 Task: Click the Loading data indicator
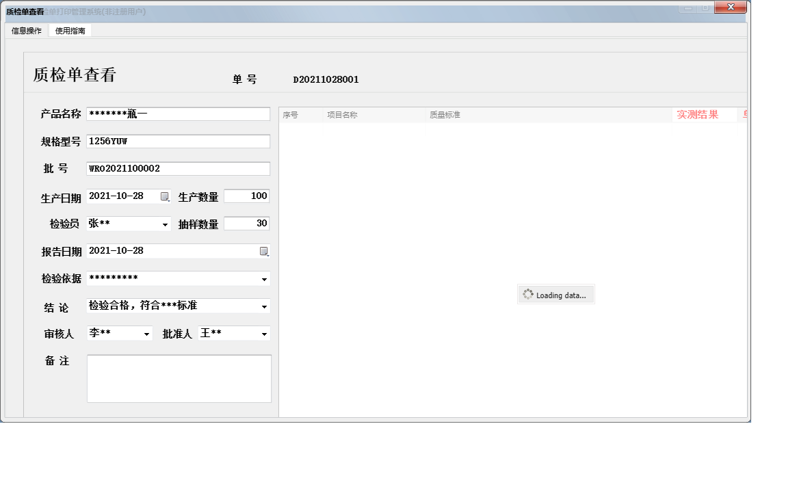(555, 295)
